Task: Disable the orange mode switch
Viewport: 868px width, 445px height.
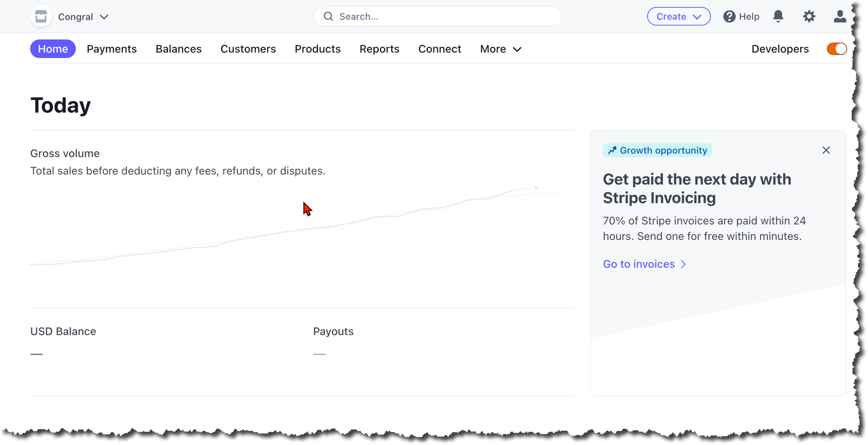Action: 836,49
